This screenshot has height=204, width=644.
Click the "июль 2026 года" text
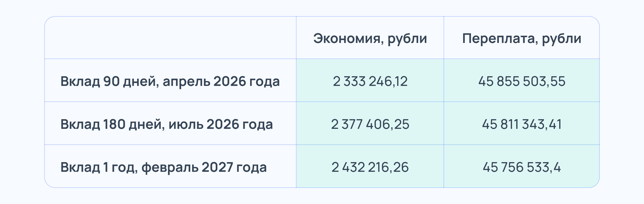point(220,124)
